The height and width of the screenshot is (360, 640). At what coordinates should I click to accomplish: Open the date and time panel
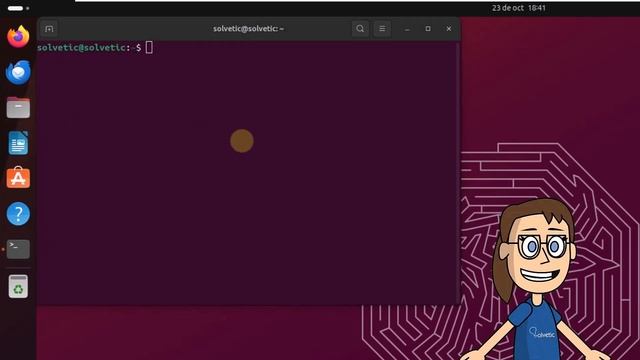pyautogui.click(x=518, y=8)
